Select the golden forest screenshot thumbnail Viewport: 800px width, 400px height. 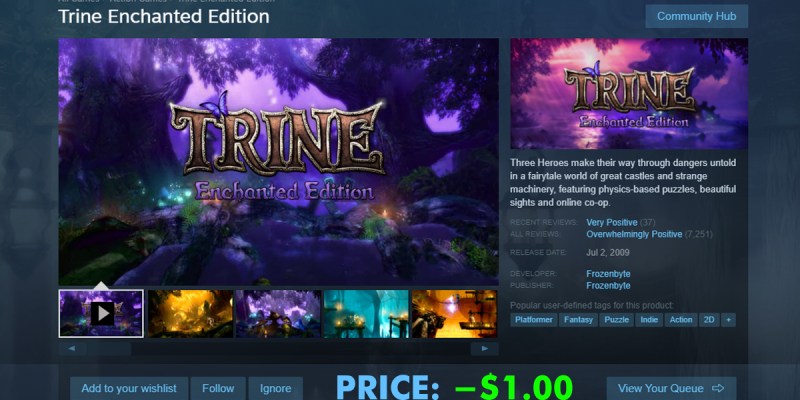(190, 313)
